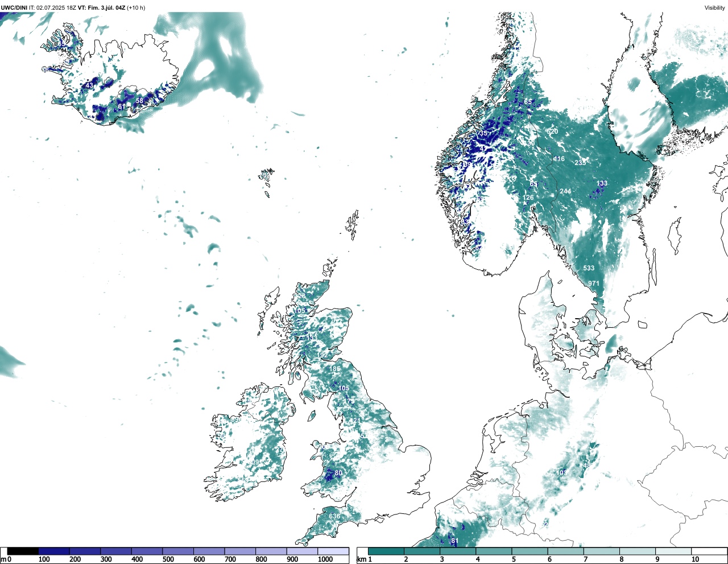Click the '193' value over Germany

click(561, 473)
